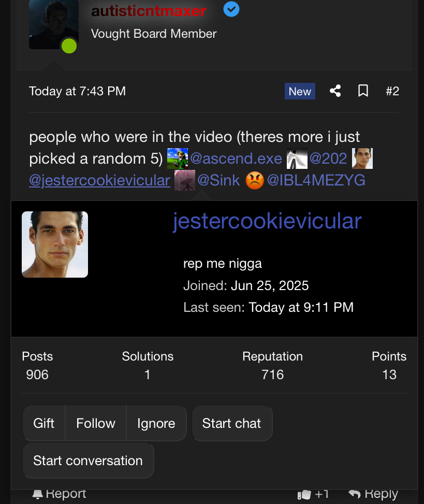Bookmark this post with the bookmark icon
The image size is (424, 504).
[363, 91]
